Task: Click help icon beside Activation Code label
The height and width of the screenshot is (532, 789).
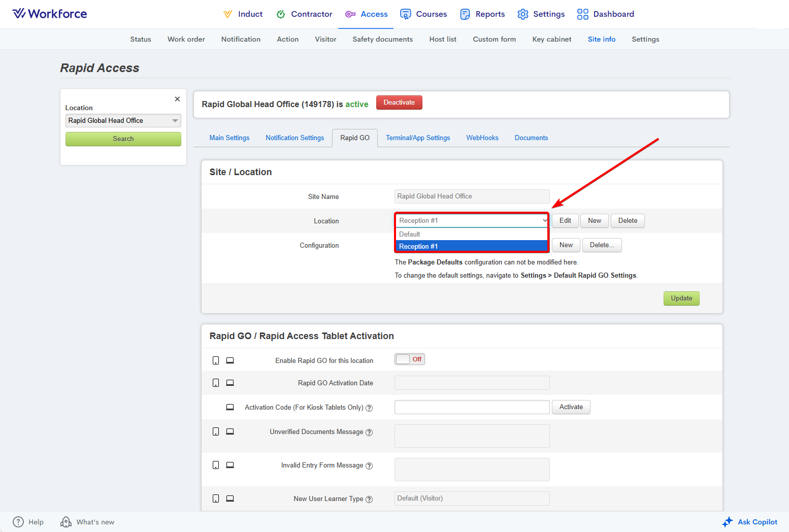Action: coord(369,408)
